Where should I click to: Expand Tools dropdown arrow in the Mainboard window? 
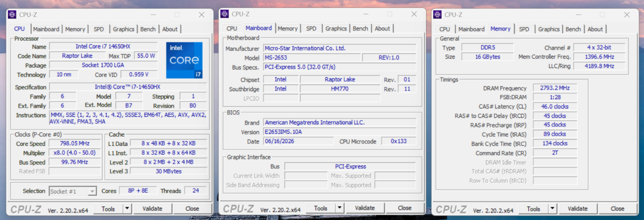[340, 208]
